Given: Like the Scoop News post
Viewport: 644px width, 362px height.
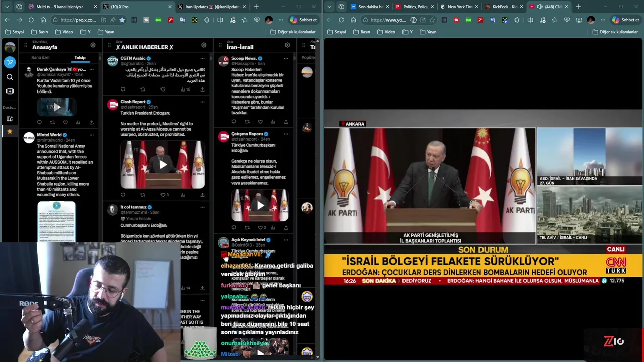Looking at the screenshot, I should 260,122.
